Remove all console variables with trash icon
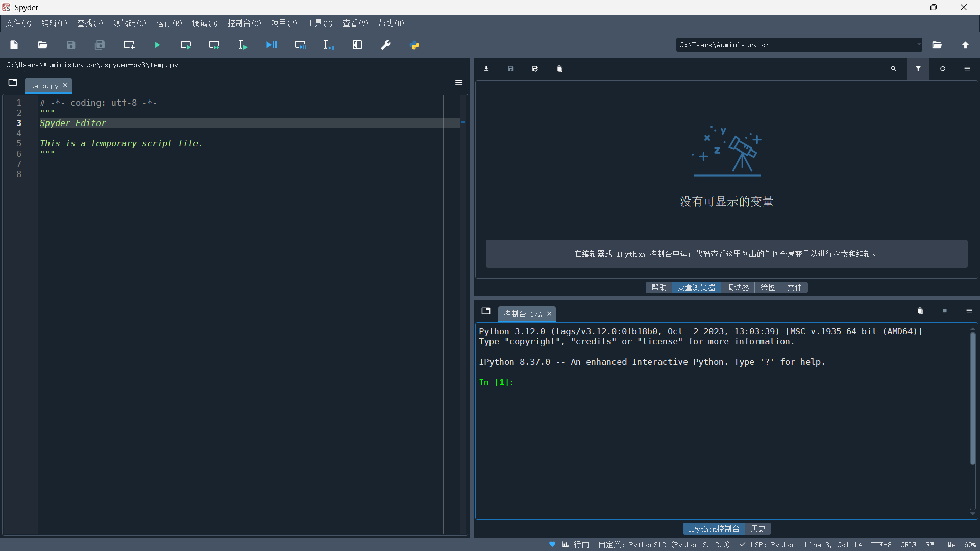The height and width of the screenshot is (551, 980). point(920,311)
